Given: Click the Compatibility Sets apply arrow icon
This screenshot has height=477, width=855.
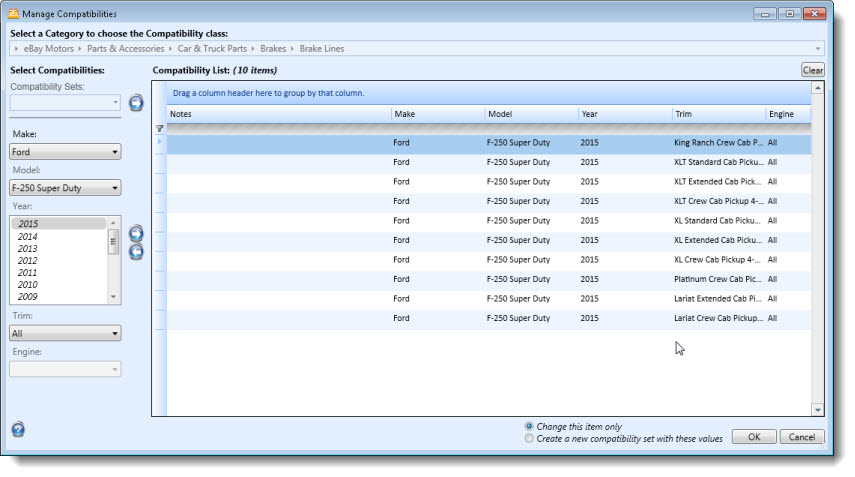Looking at the screenshot, I should [x=136, y=102].
